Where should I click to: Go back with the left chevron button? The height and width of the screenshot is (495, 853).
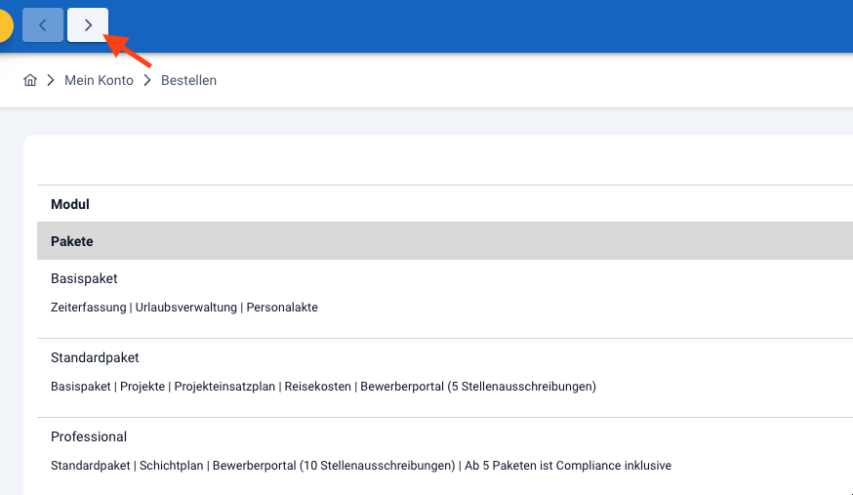42,25
